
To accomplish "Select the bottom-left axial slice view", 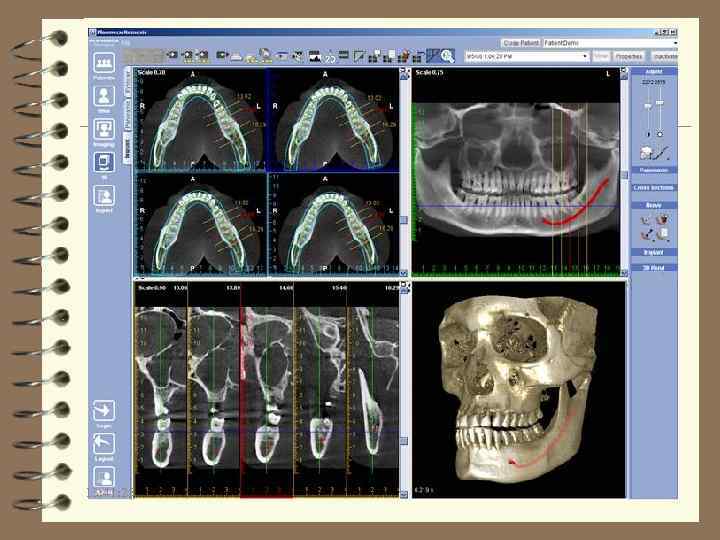I will (x=200, y=225).
